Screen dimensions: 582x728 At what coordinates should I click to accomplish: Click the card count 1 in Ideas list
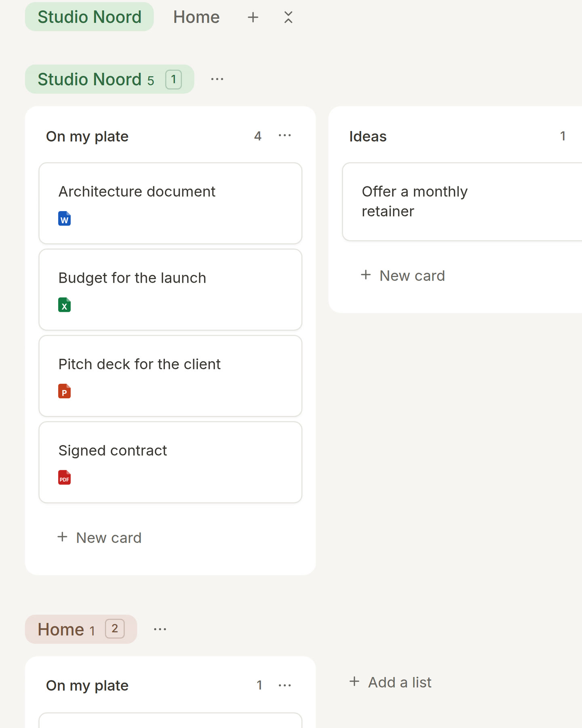pos(563,136)
